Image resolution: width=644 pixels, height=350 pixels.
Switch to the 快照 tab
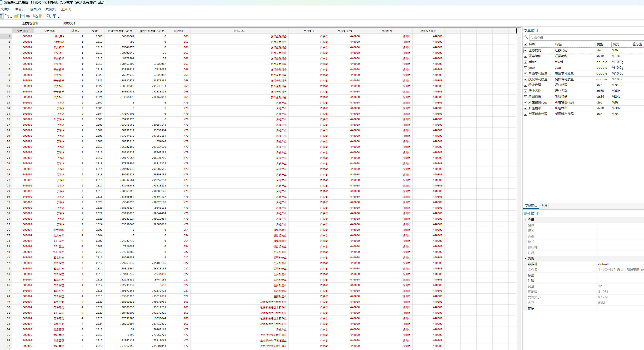[x=543, y=205]
